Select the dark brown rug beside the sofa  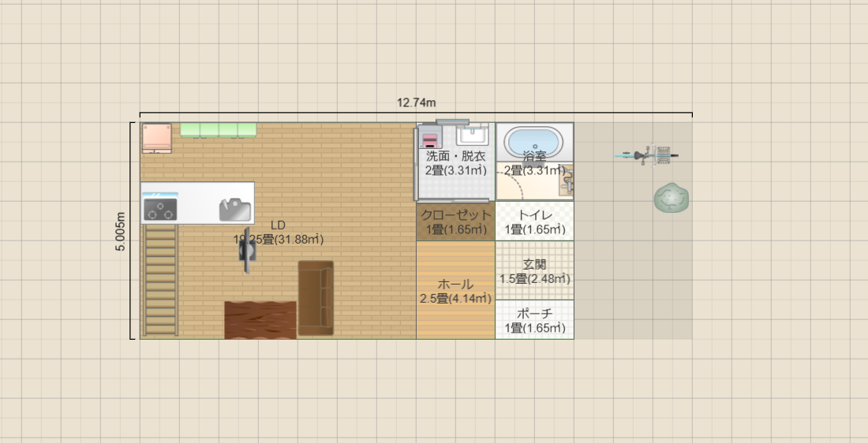[x=260, y=320]
